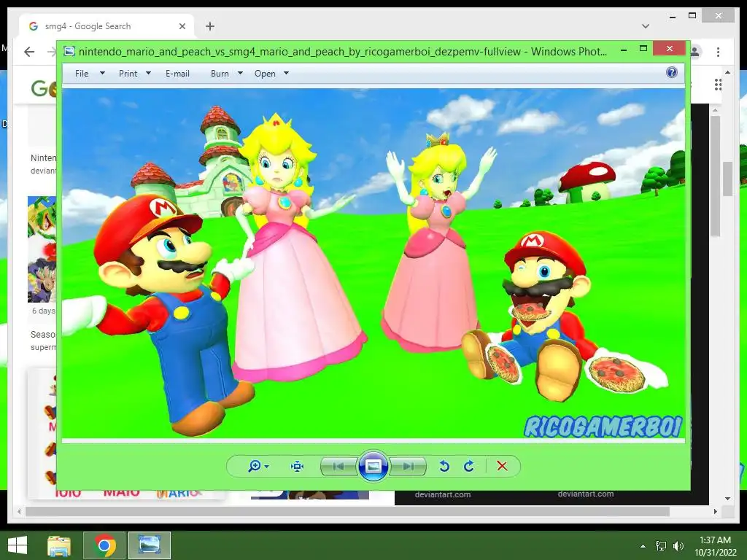
Task: Maximize the Chrome window
Action: (692, 16)
